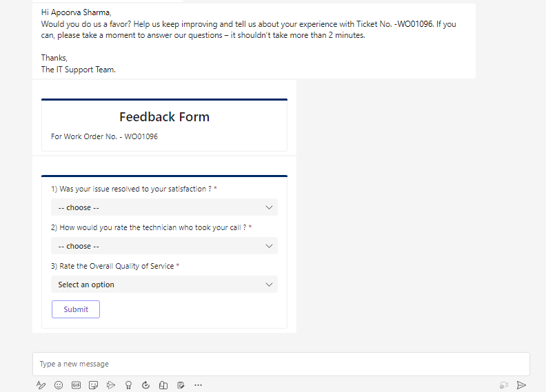Image resolution: width=546 pixels, height=392 pixels.
Task: Open the Format text options icon
Action: pyautogui.click(x=41, y=385)
